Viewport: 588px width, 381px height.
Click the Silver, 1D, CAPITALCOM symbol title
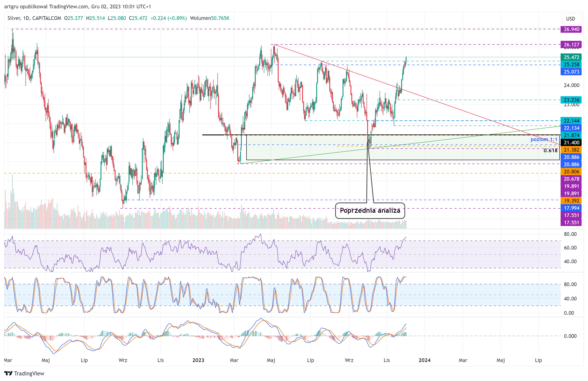point(34,18)
